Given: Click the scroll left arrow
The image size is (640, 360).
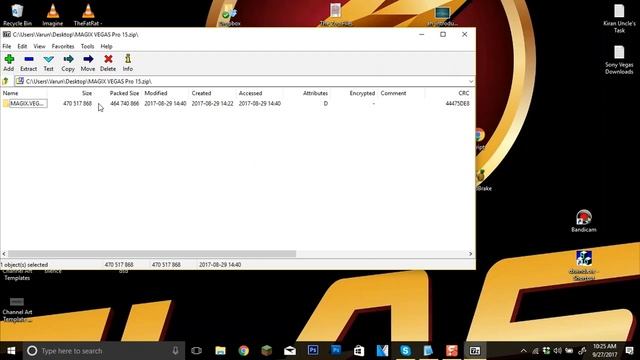Looking at the screenshot, I should click(x=4, y=254).
